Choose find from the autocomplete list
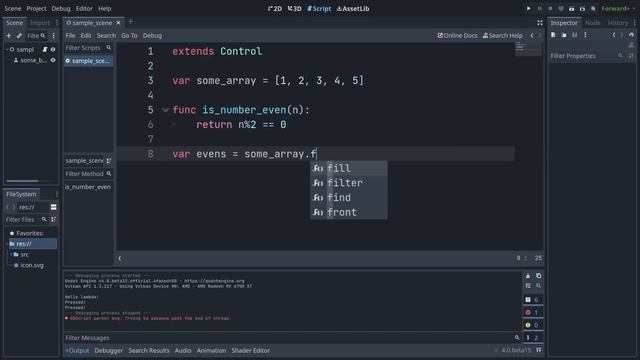 (x=349, y=198)
